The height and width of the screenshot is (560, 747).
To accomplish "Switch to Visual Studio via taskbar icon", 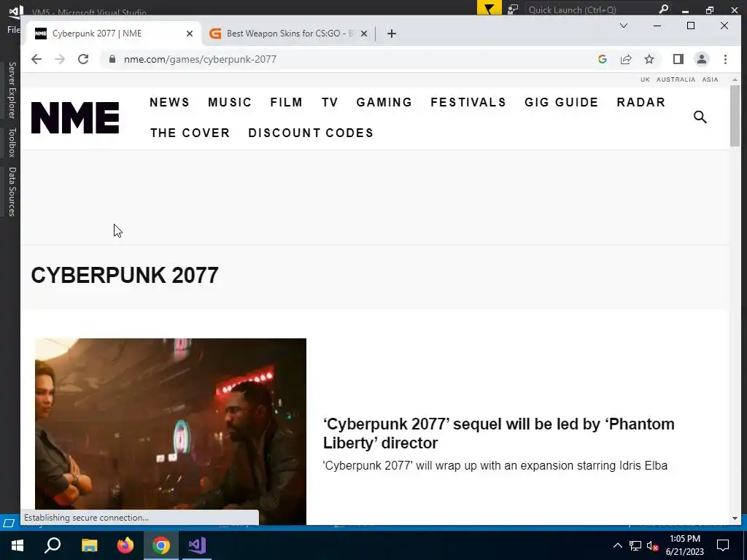I will (197, 545).
